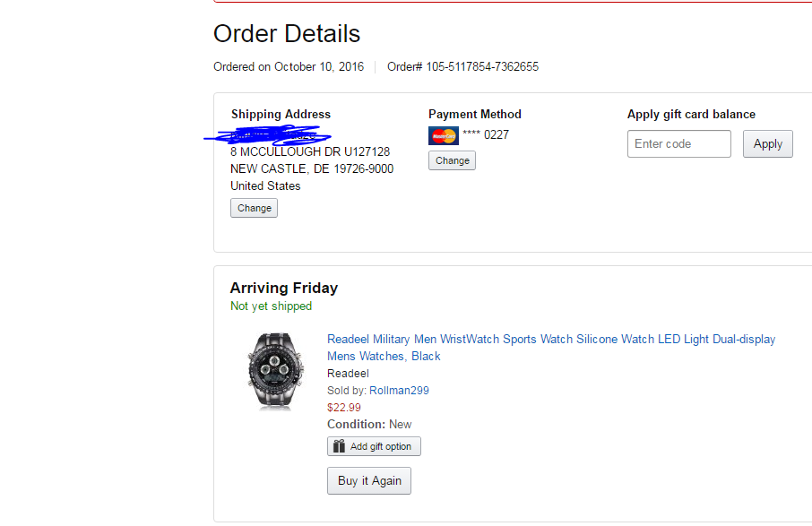Change the payment method
Viewport: 812px width, 526px height.
(x=452, y=160)
